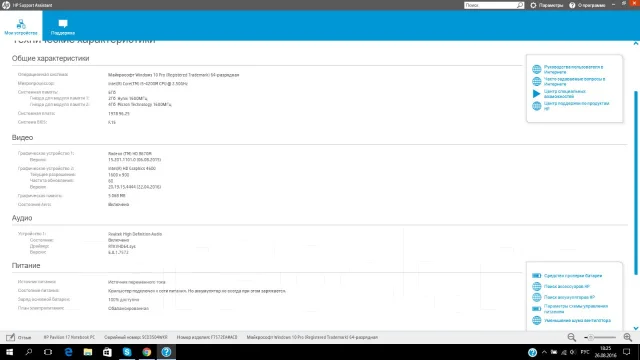Viewport: 640px width, 360px height.
Task: Open HP accessories search link
Action: click(567, 287)
